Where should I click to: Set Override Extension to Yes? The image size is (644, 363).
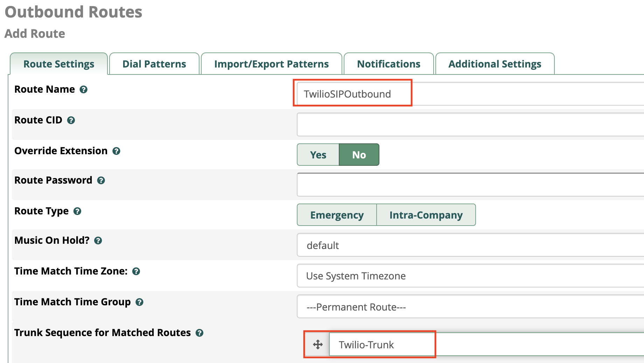coord(318,155)
